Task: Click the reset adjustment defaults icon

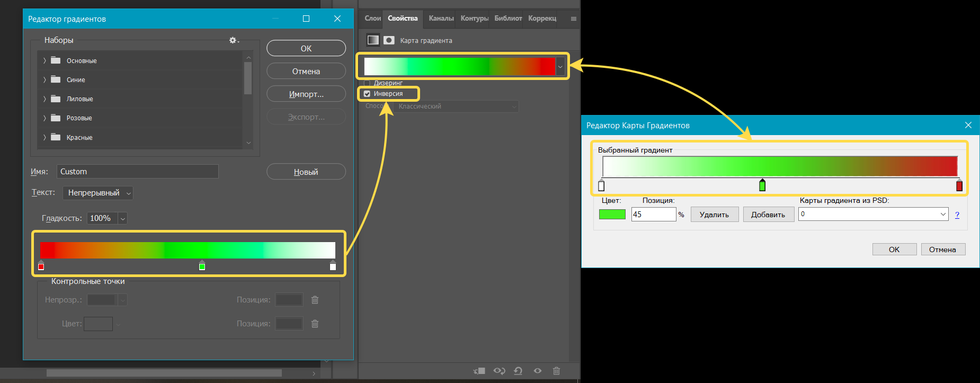Action: pos(518,371)
